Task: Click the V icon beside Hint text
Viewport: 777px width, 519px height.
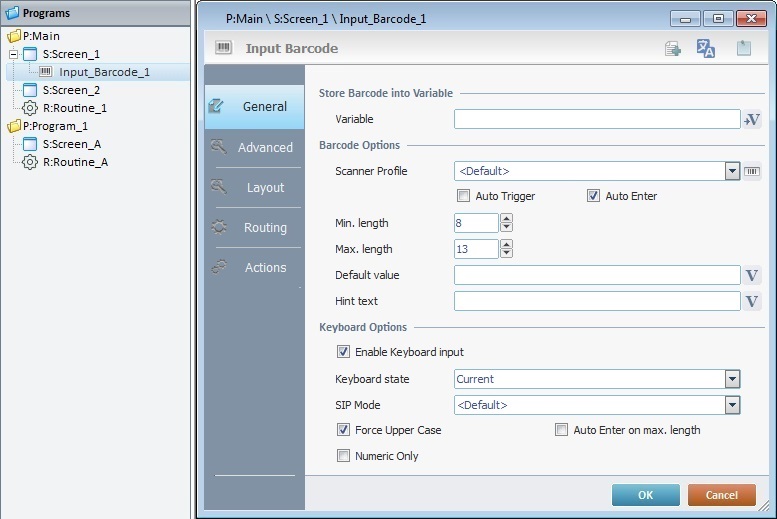Action: coord(753,301)
